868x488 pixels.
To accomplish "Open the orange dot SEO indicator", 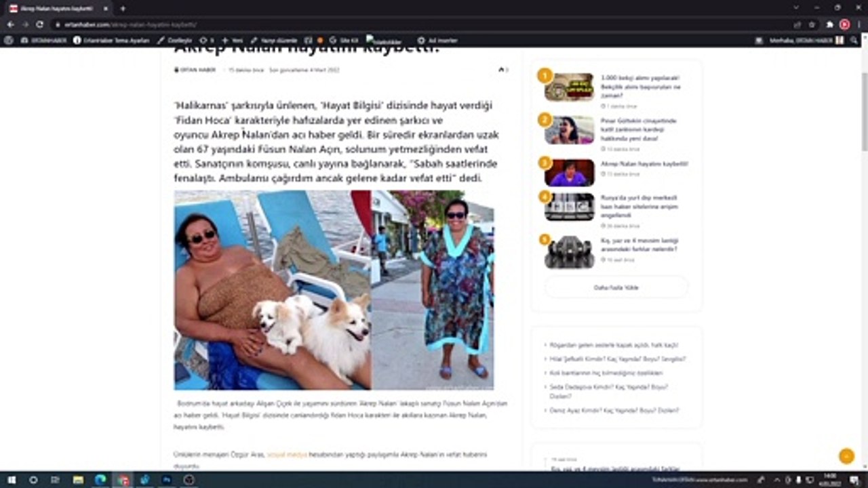I will [320, 41].
